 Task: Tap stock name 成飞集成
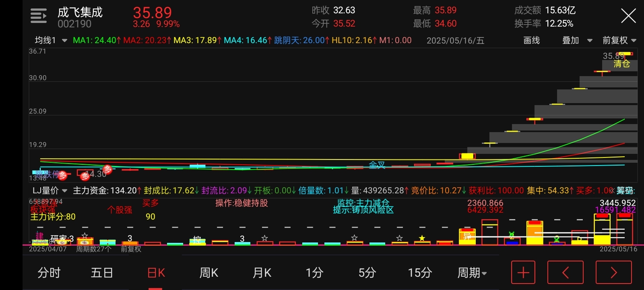pos(80,12)
